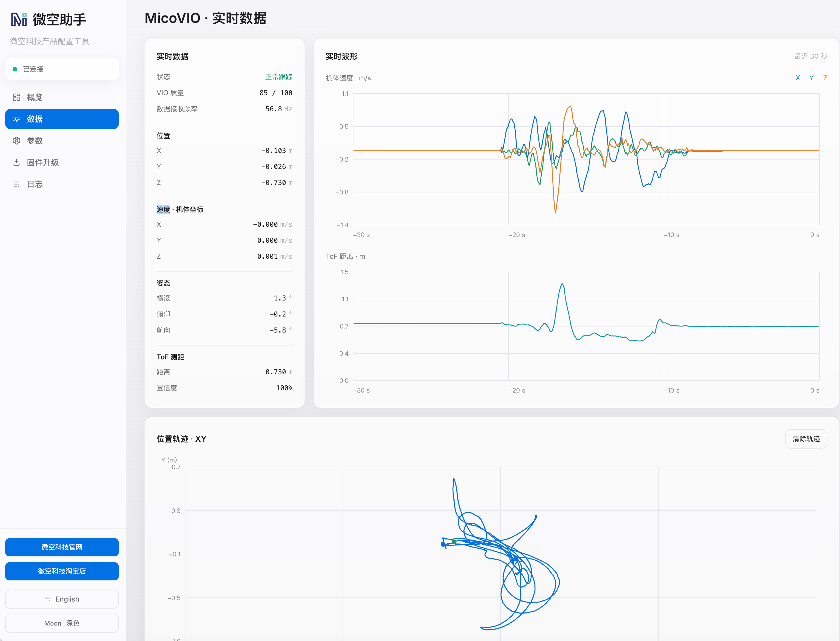
Task: Click ToF 距离 value 0.730 m
Action: click(279, 372)
